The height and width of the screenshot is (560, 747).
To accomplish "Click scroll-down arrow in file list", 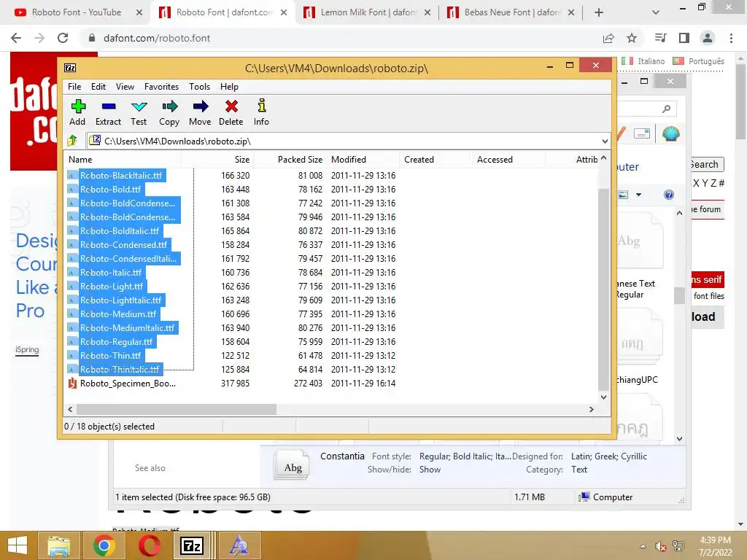I will click(x=603, y=397).
